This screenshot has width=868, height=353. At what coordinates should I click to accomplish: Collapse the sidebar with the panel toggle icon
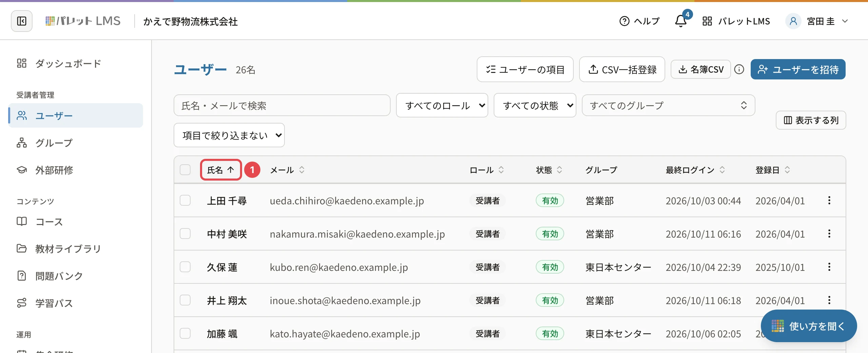tap(22, 21)
